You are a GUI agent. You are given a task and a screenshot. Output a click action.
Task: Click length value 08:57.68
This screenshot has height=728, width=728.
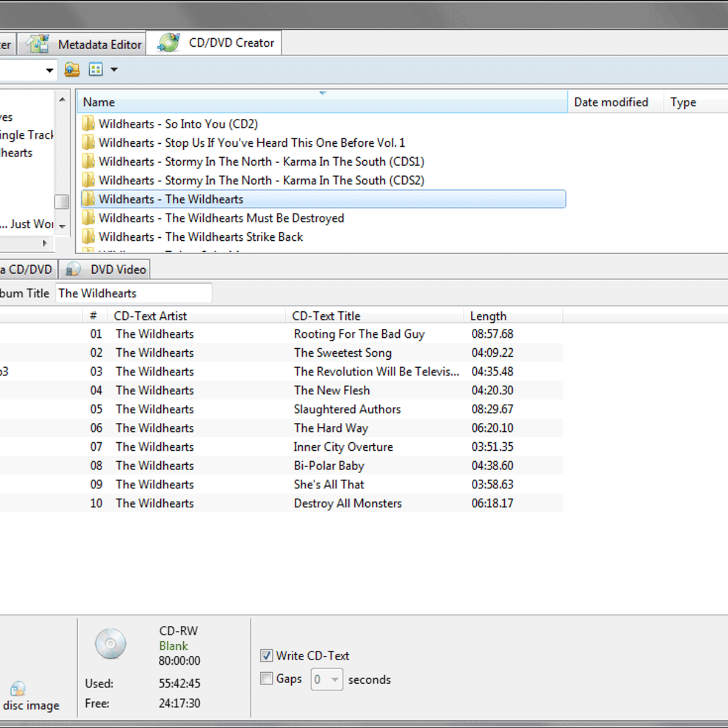click(493, 334)
